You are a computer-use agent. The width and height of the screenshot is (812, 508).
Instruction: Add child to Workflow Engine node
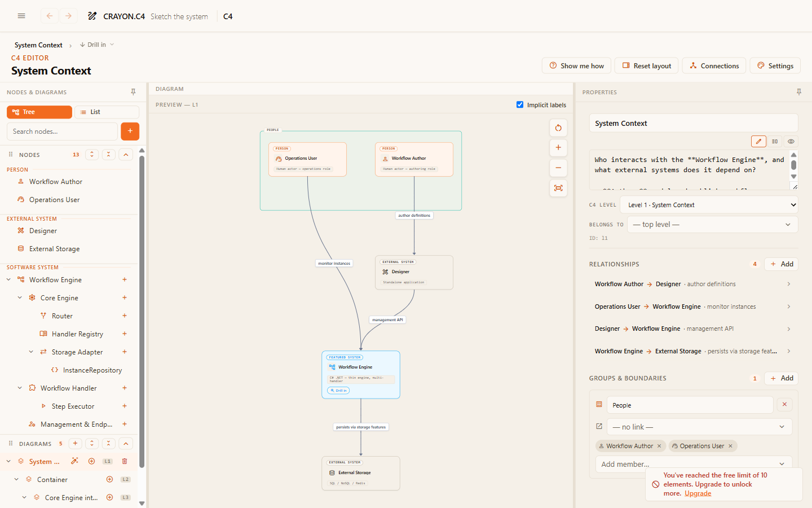(125, 279)
